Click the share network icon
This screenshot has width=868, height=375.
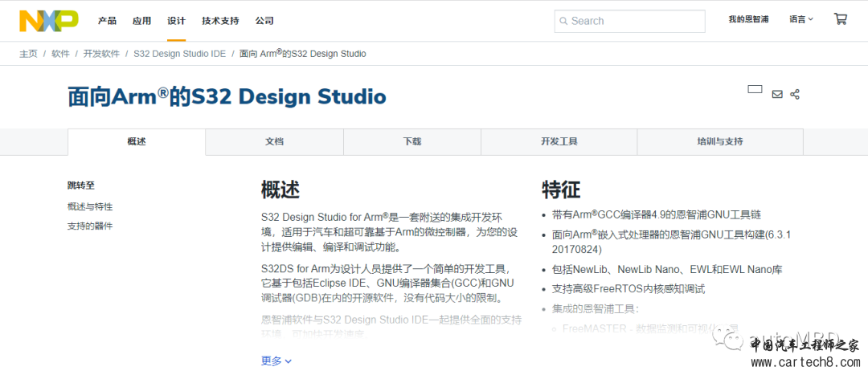pos(795,94)
